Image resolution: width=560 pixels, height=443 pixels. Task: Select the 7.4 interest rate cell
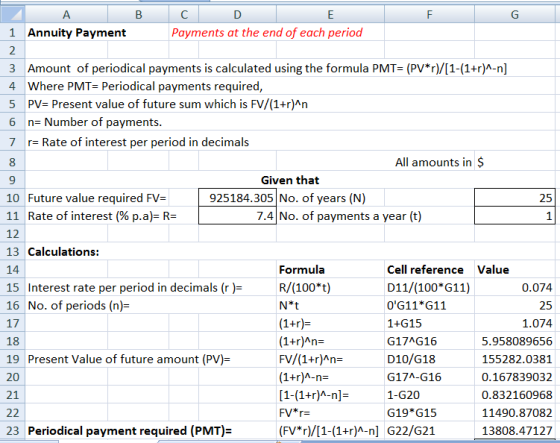tap(238, 216)
